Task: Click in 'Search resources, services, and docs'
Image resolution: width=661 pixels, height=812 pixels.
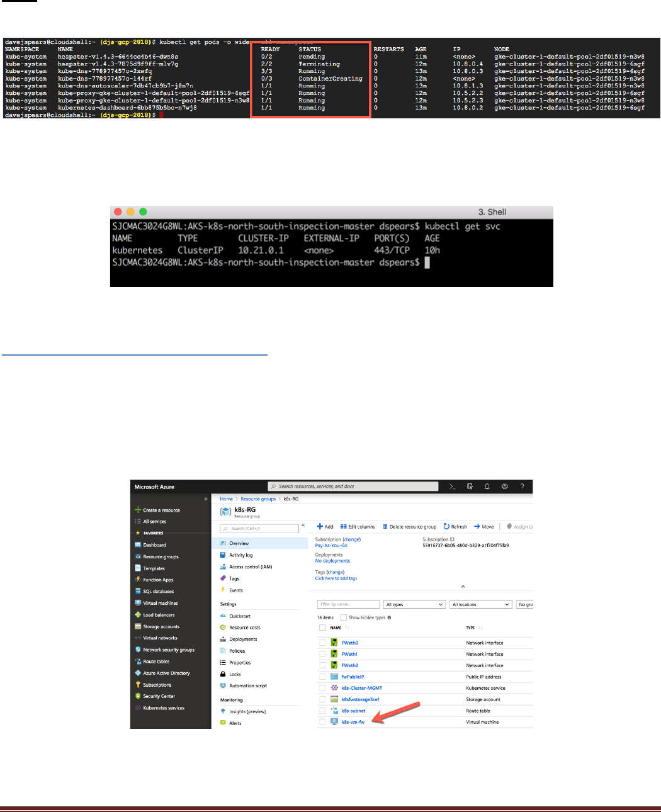Action: (353, 487)
